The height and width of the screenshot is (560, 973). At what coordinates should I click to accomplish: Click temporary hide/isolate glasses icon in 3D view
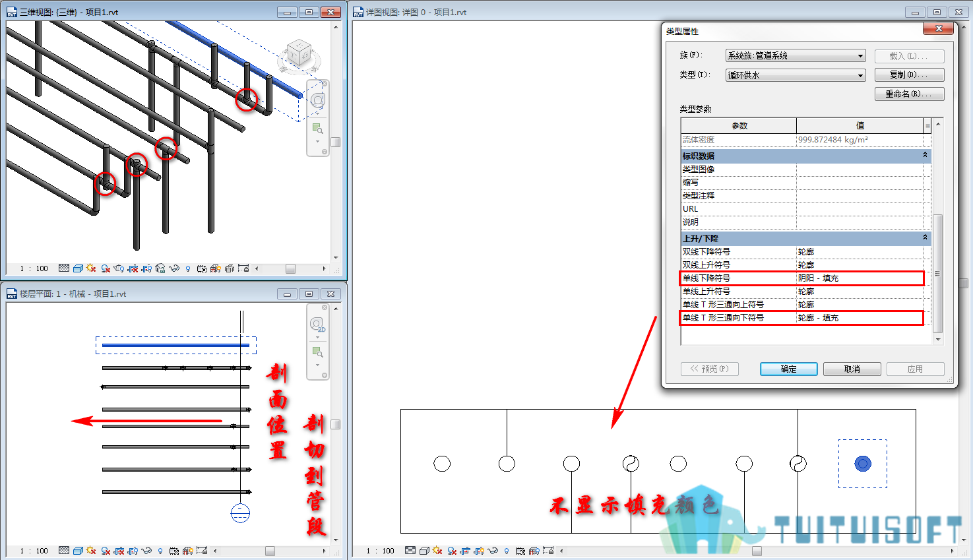174,268
